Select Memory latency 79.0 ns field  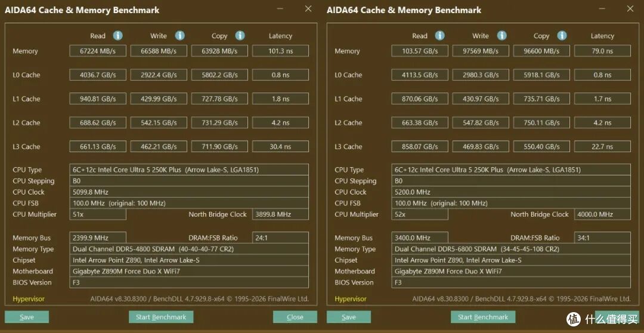tap(602, 51)
